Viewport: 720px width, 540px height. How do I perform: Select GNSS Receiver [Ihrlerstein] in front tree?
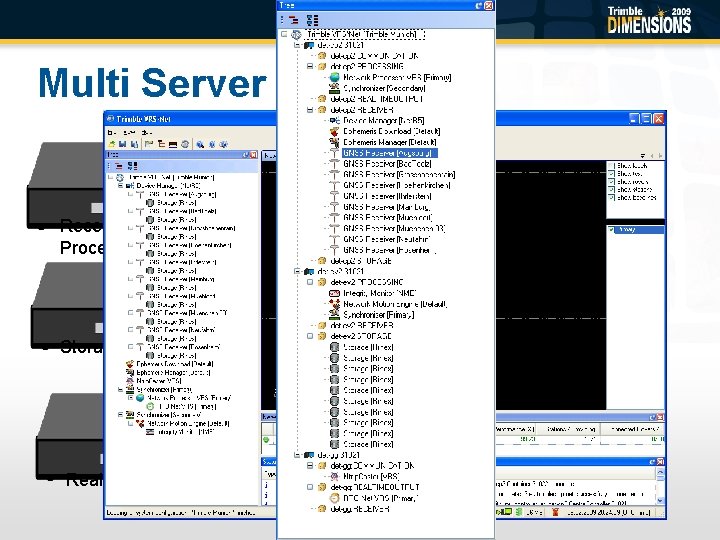[x=388, y=196]
